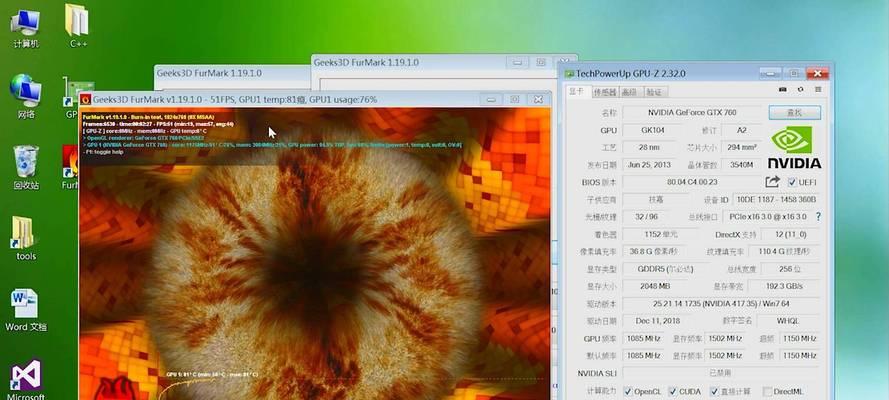The height and width of the screenshot is (400, 889).
Task: Click the 1152 shaders value
Action: click(x=660, y=234)
